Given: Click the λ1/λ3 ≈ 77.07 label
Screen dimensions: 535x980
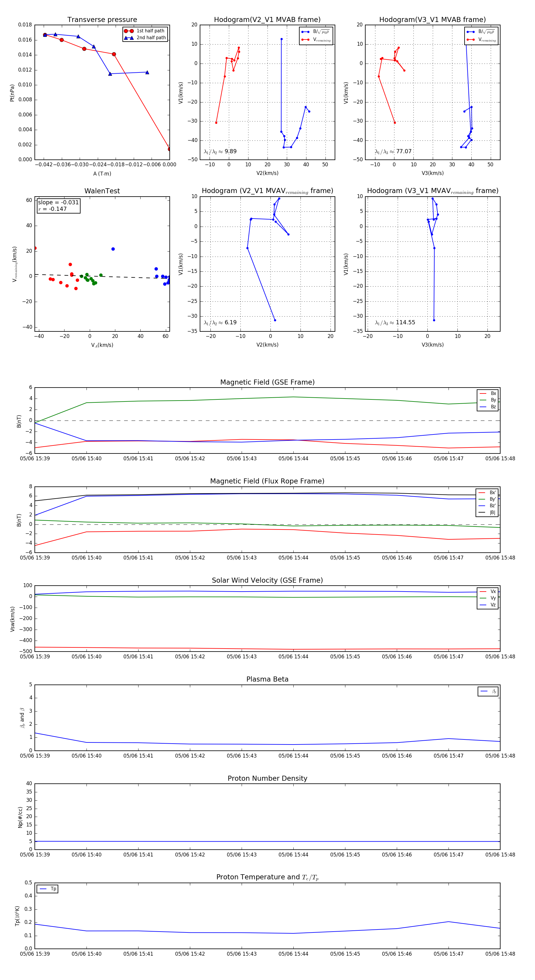Looking at the screenshot, I should pyautogui.click(x=393, y=151).
